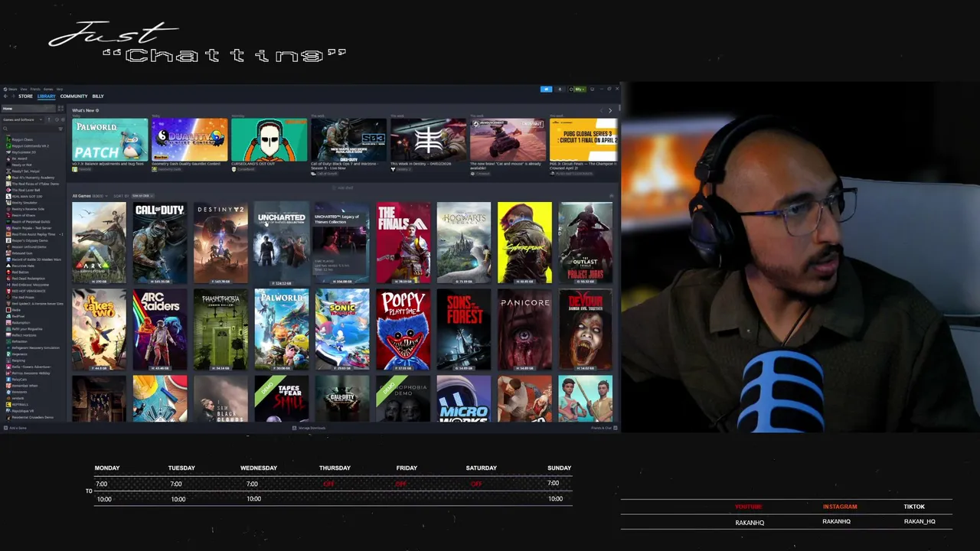This screenshot has height=551, width=980.
Task: Expand the Games and Software dropdown
Action: [x=23, y=119]
